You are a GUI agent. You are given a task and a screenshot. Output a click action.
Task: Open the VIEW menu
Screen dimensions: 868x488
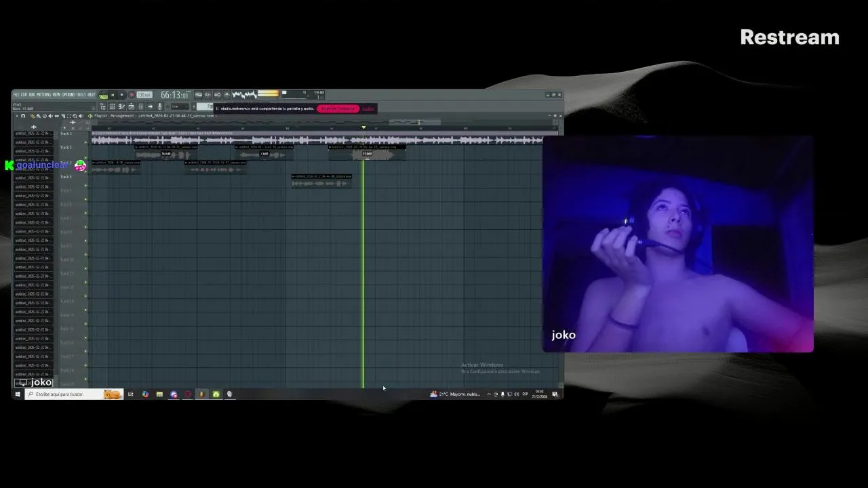tap(56, 95)
